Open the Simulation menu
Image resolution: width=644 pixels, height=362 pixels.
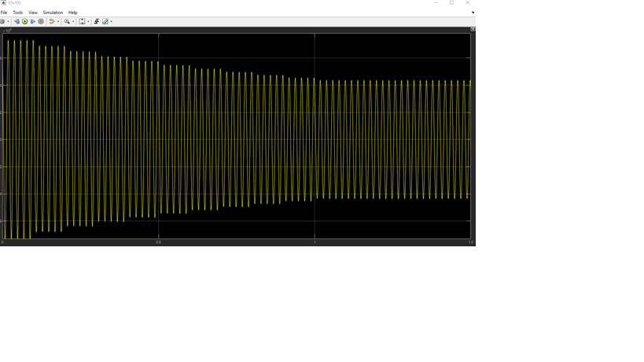(53, 13)
